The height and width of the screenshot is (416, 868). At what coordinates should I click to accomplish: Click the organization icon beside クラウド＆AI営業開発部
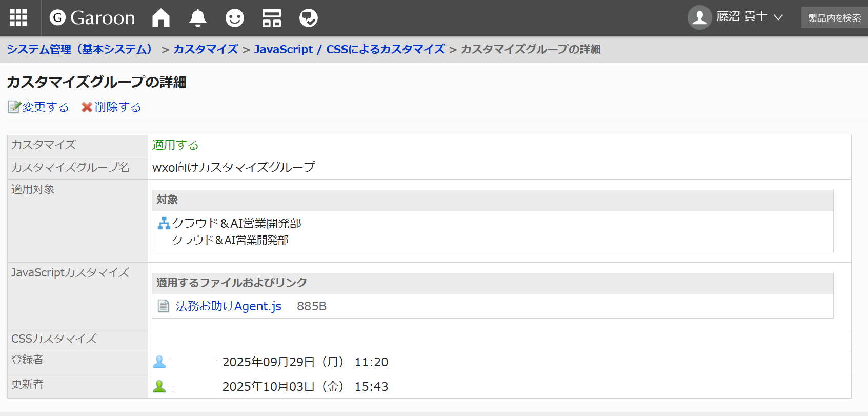click(x=164, y=223)
